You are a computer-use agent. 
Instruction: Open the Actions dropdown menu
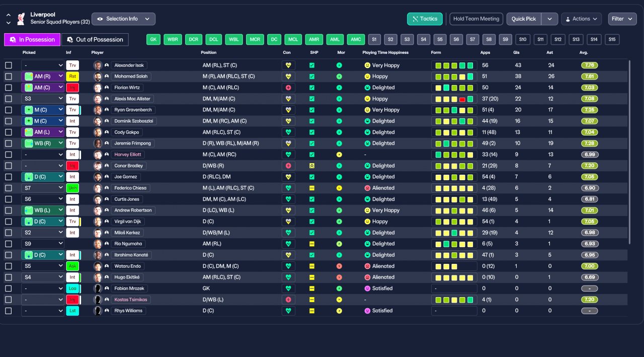pyautogui.click(x=581, y=19)
